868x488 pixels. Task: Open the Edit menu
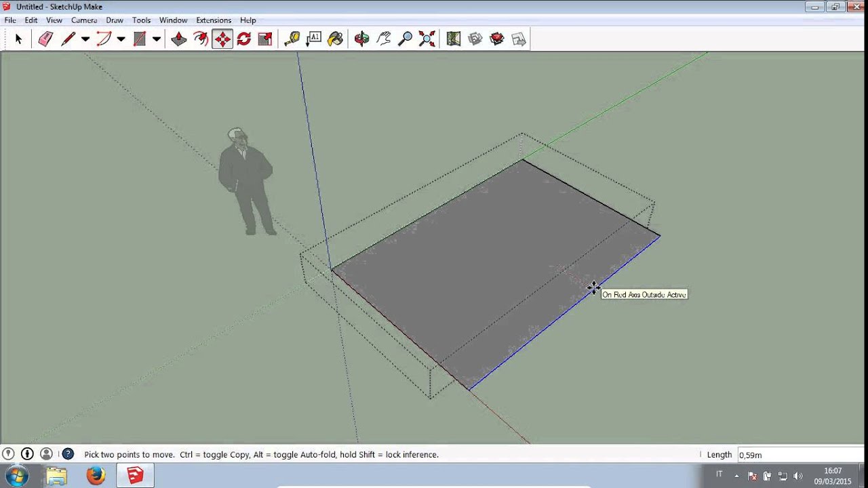(31, 20)
